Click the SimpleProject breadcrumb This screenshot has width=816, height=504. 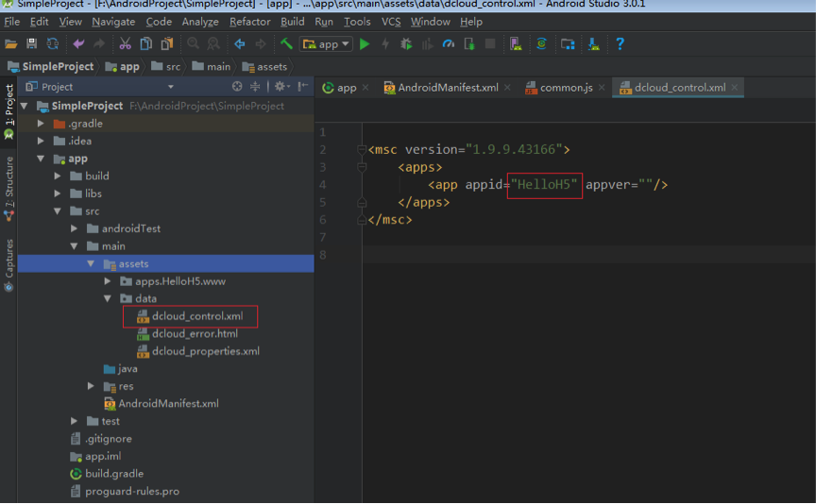51,67
